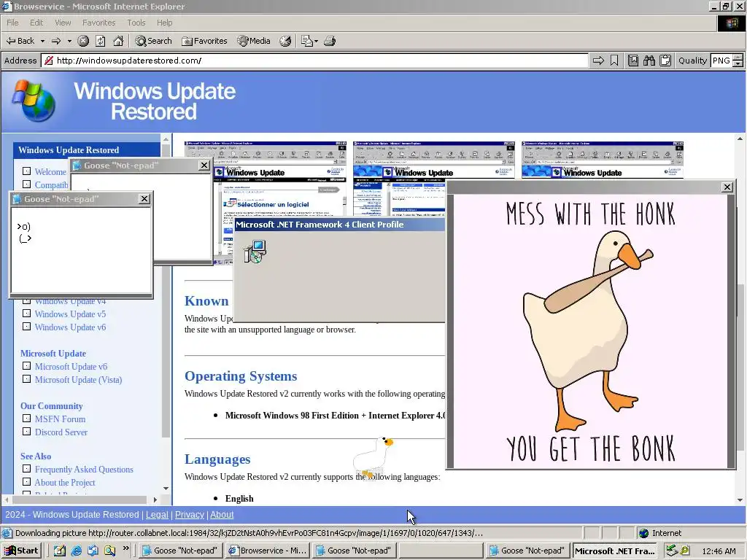Open the History toolbar icon

point(285,41)
